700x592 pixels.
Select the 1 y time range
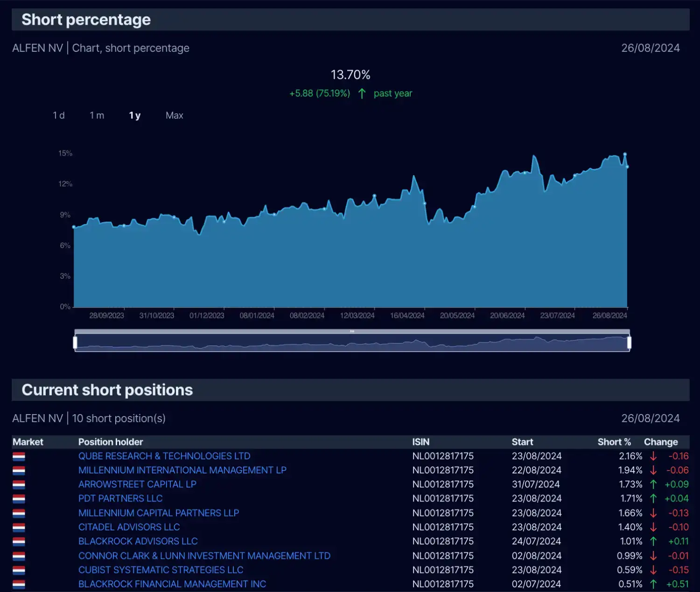(135, 115)
